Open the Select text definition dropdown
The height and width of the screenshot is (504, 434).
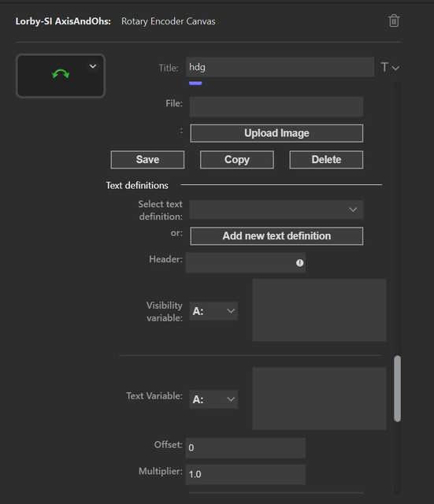(x=276, y=209)
